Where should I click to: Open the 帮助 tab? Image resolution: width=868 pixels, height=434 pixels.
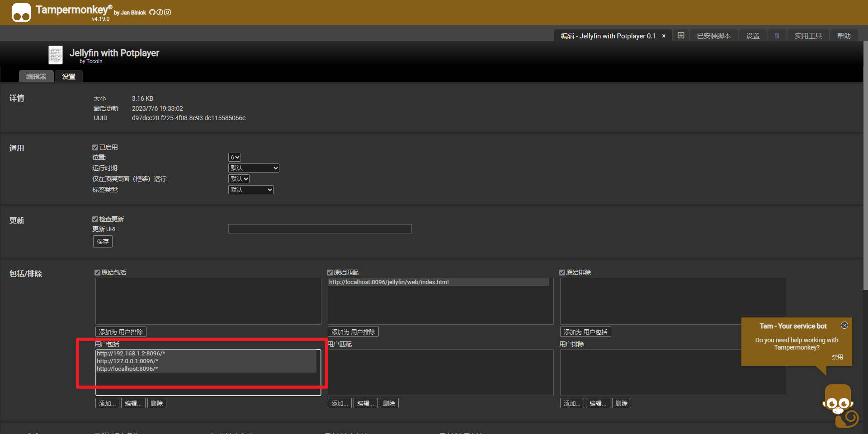844,36
